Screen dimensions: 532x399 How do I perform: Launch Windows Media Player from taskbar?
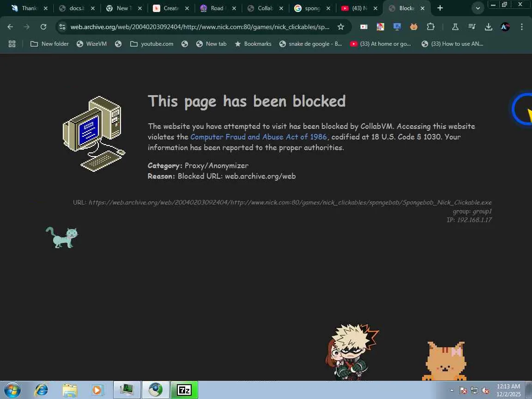pos(97,390)
